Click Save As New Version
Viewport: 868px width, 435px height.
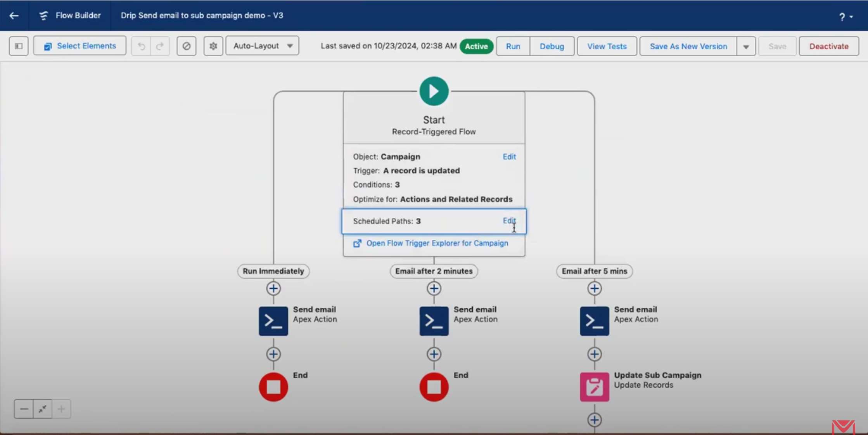(688, 47)
